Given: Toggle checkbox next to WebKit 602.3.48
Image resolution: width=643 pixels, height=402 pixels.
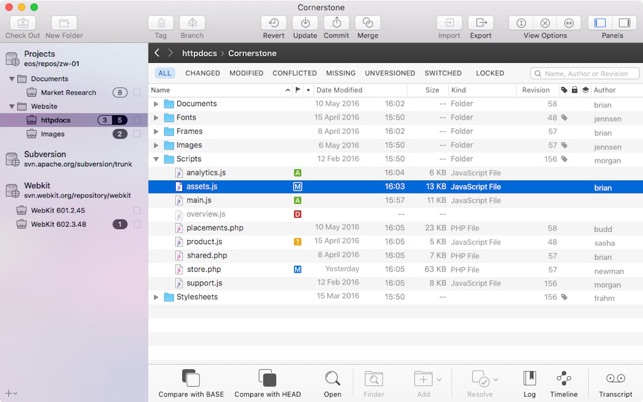Looking at the screenshot, I should click(x=137, y=224).
